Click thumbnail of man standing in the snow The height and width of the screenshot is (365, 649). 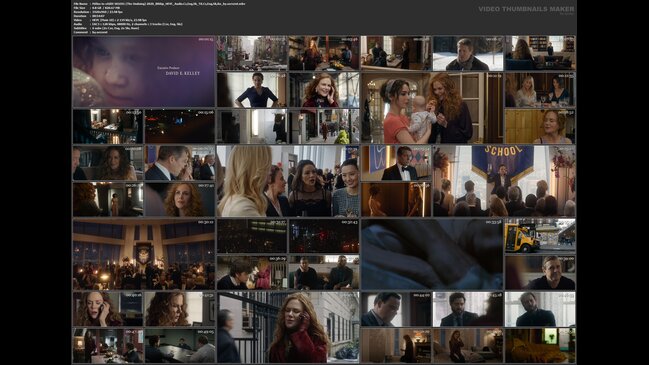[x=468, y=53]
